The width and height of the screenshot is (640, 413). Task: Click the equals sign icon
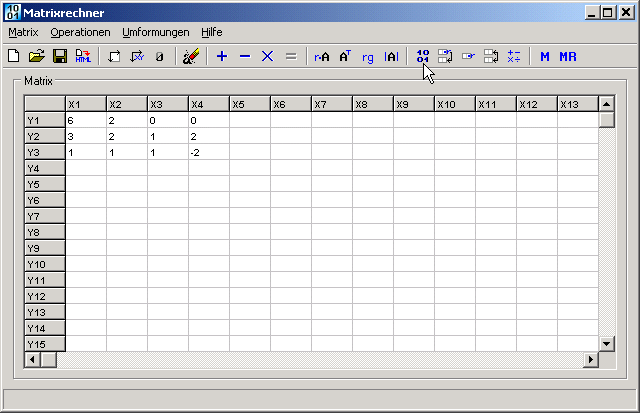pos(291,56)
